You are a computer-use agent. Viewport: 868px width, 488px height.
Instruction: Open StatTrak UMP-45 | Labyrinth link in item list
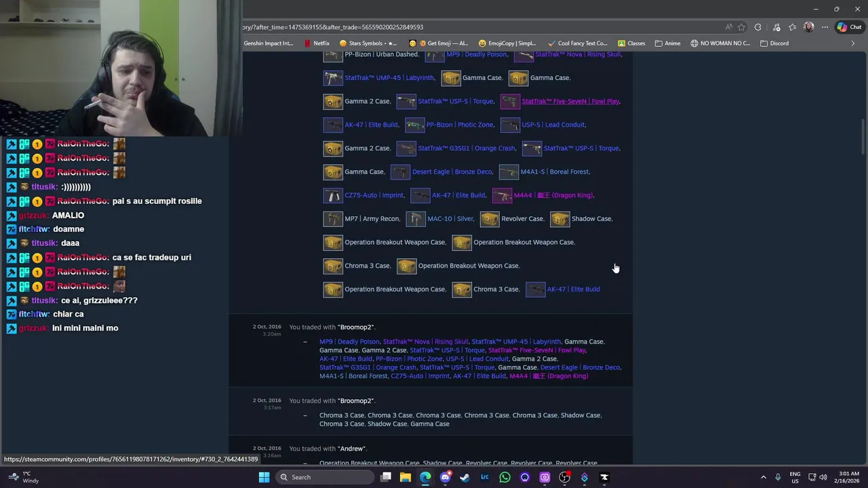(x=389, y=78)
